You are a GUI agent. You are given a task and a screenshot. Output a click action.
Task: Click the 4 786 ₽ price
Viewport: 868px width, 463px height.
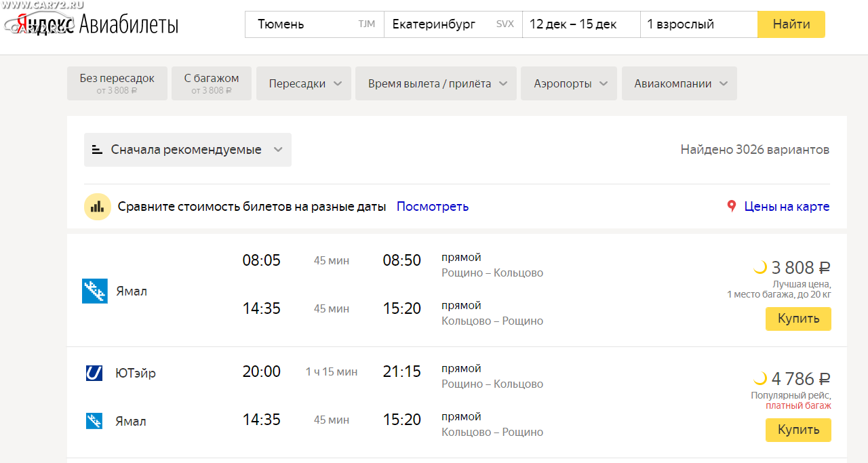point(801,379)
